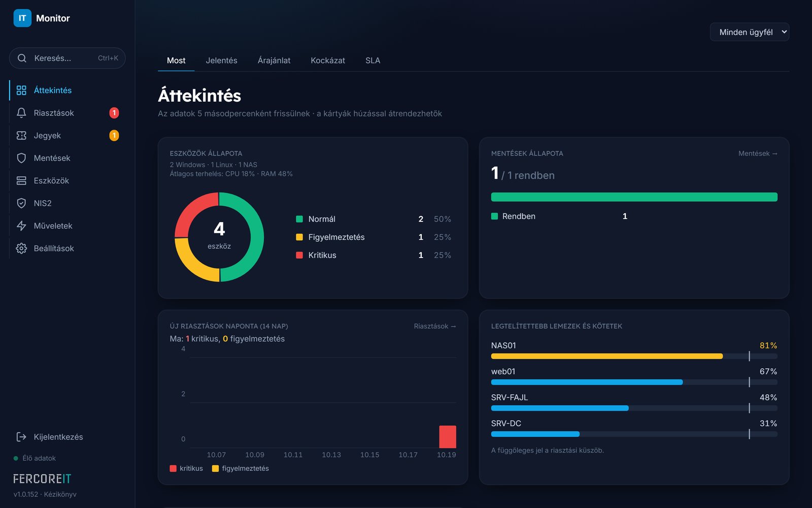The width and height of the screenshot is (812, 508).
Task: Click the Figyelmeztetés 25% legend row
Action: click(x=374, y=237)
